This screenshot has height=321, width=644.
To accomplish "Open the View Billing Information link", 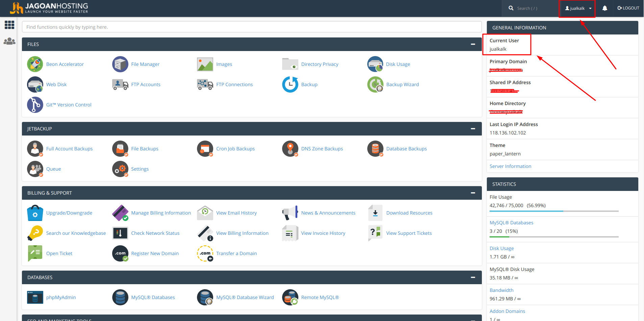I will (242, 233).
